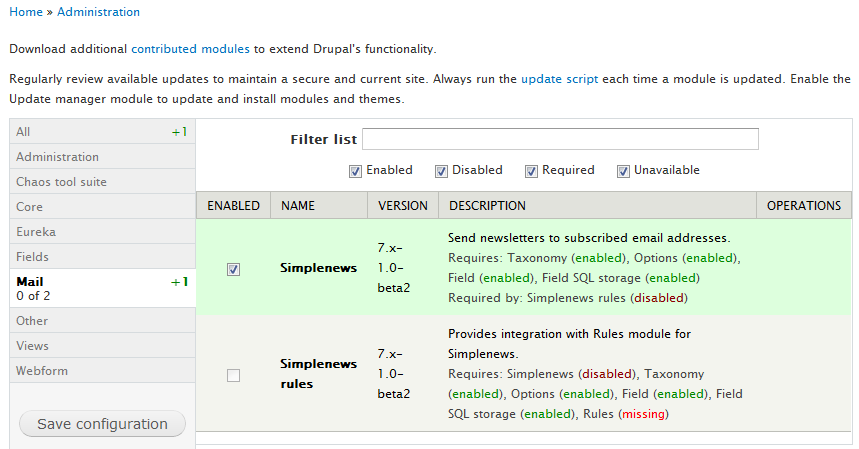Switch to the Fields tab

[33, 257]
